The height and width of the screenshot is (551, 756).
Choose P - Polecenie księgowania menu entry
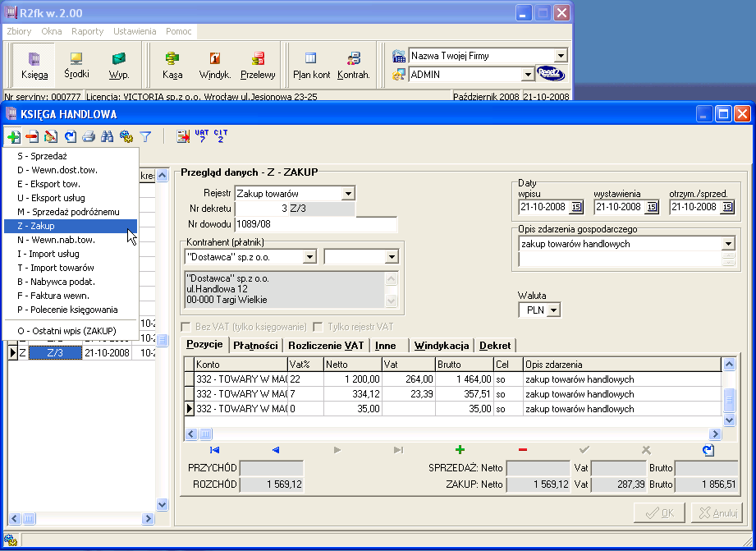[71, 310]
